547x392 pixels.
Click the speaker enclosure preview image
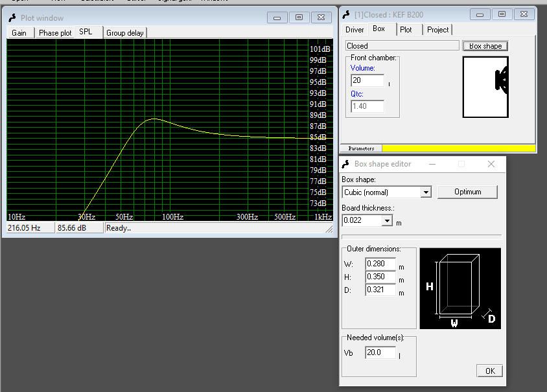tap(485, 87)
